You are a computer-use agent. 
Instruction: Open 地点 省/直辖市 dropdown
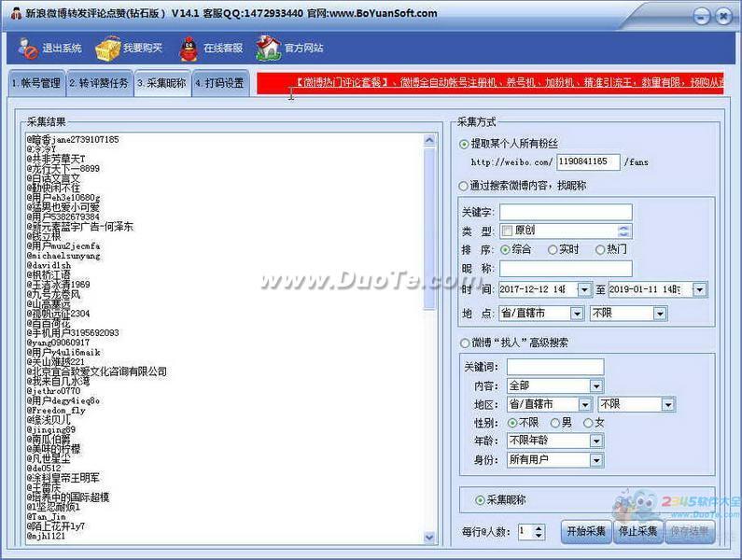click(577, 314)
